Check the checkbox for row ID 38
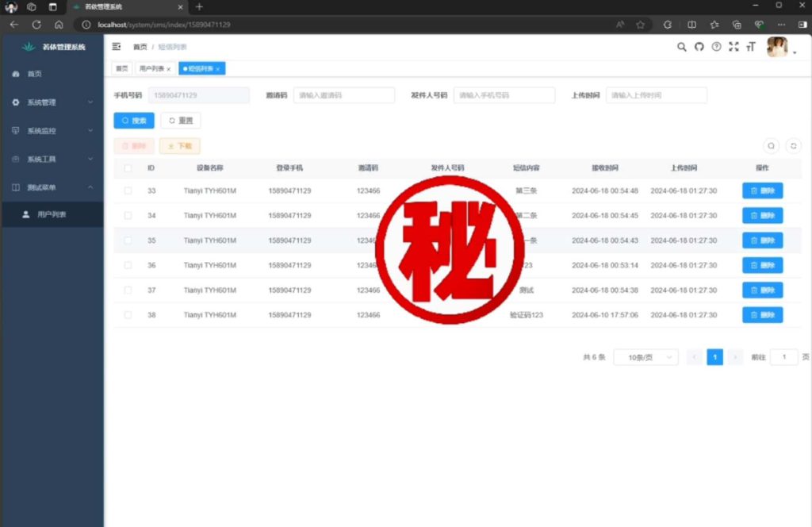This screenshot has height=527, width=812. click(128, 314)
